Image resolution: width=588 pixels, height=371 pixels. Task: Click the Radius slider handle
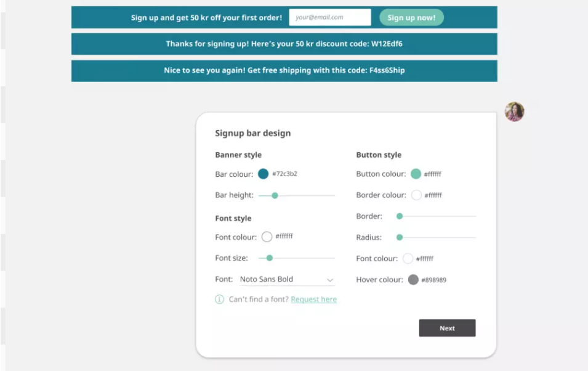(x=400, y=237)
